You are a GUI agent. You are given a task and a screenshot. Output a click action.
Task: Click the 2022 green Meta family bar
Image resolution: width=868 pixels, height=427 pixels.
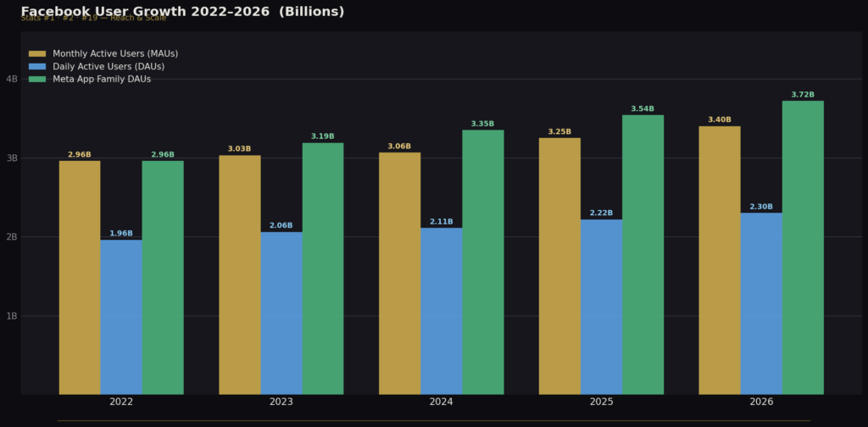(163, 278)
